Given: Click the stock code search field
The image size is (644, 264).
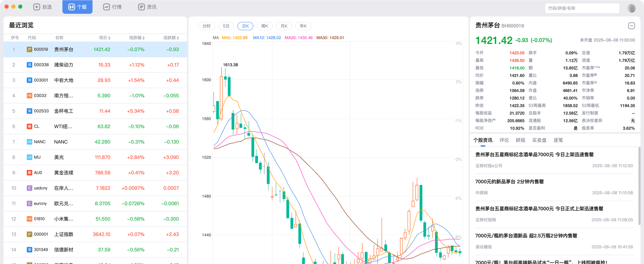Looking at the screenshot, I should pos(582,8).
